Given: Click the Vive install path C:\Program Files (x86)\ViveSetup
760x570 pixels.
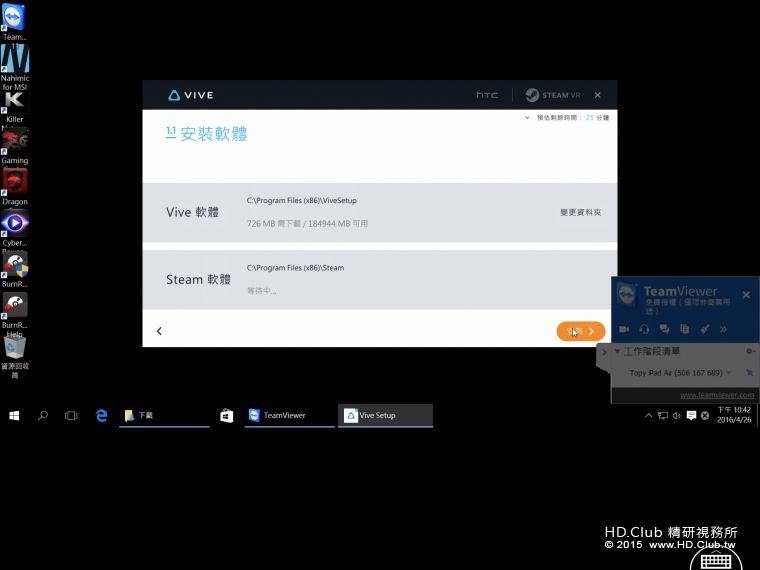Looking at the screenshot, I should click(x=301, y=200).
